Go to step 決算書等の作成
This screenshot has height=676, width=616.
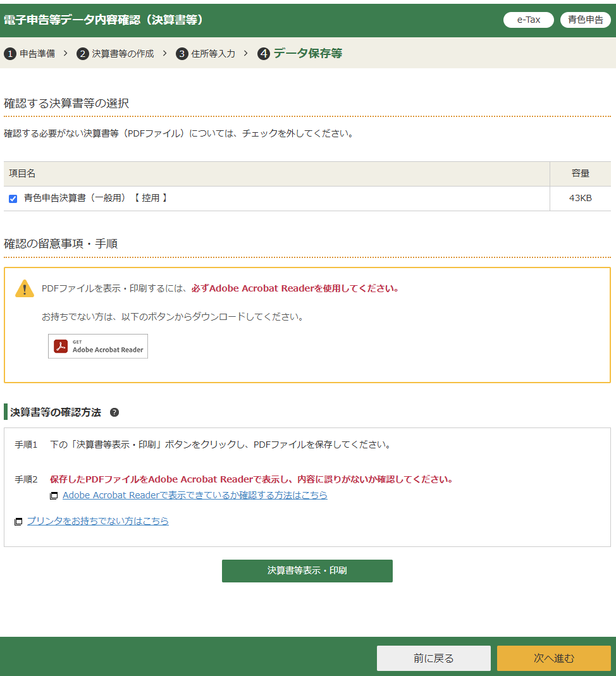pyautogui.click(x=123, y=54)
